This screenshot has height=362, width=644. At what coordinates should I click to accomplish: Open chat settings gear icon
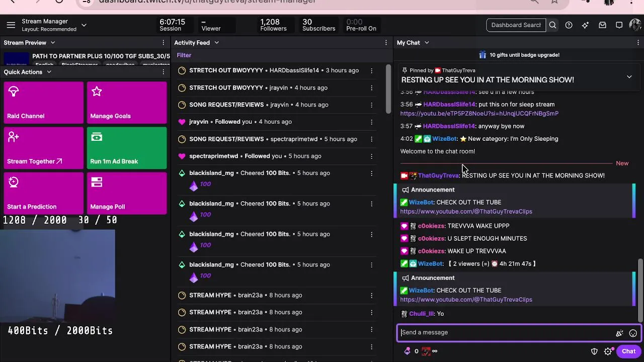pyautogui.click(x=608, y=351)
